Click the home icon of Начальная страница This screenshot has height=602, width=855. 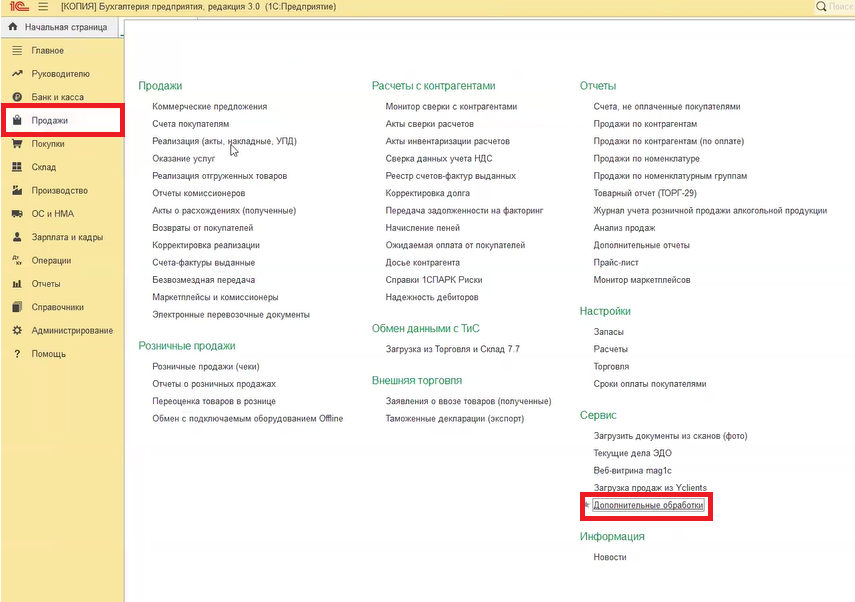tap(13, 27)
